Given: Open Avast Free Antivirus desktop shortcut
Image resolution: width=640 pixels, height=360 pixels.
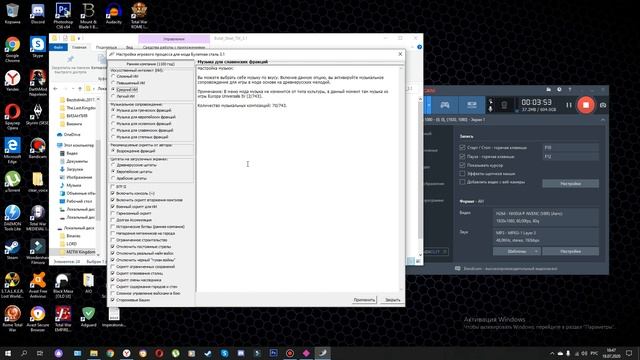Looking at the screenshot, I should 38,285.
